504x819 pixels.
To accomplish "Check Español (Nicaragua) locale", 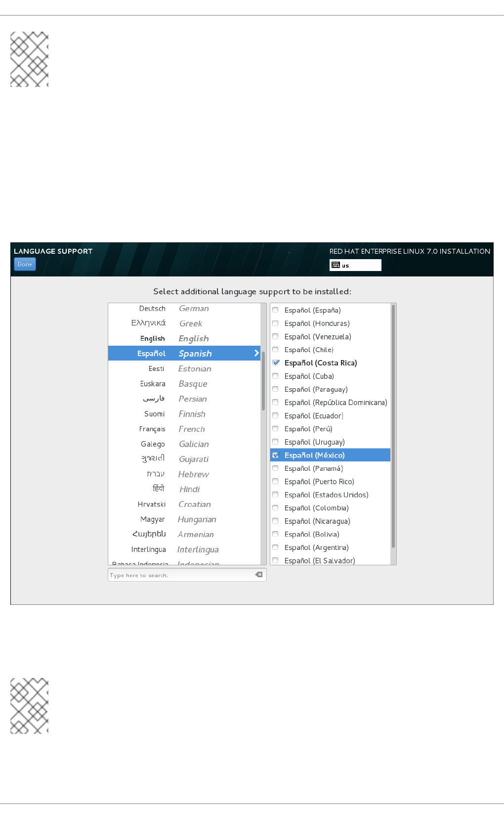I will click(x=276, y=521).
